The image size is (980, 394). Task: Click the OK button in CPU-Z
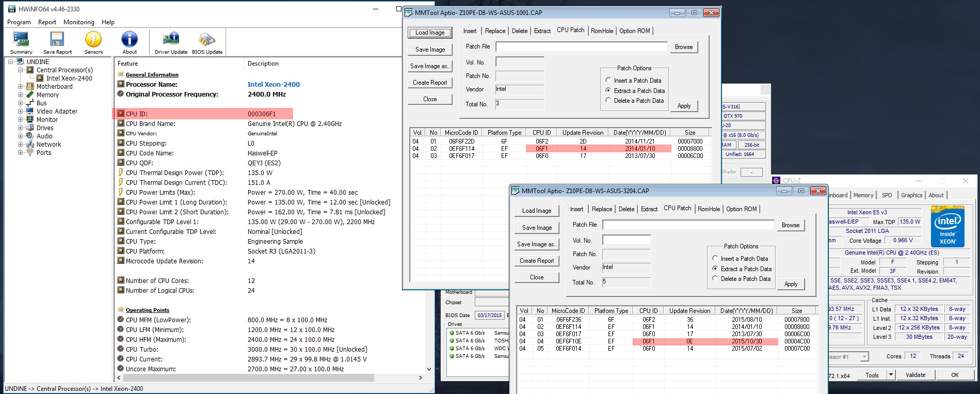tap(955, 375)
